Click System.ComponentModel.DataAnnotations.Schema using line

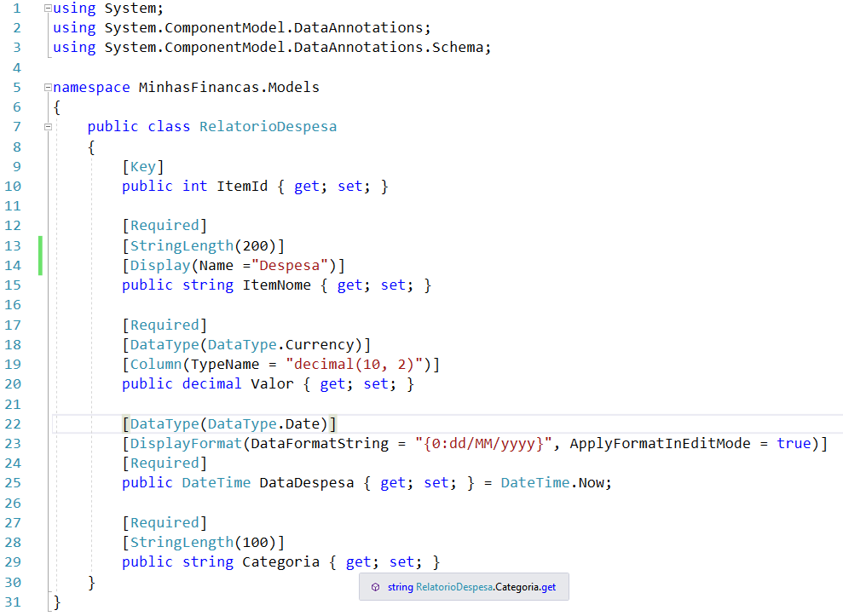click(272, 48)
